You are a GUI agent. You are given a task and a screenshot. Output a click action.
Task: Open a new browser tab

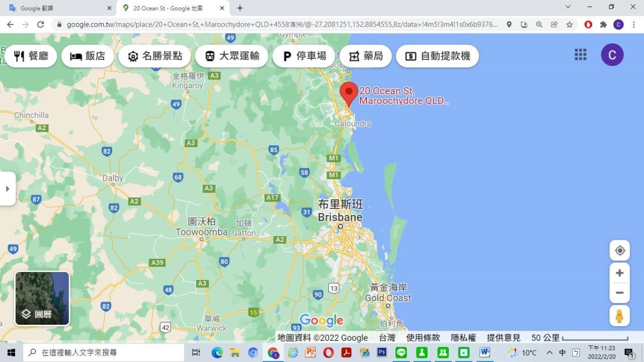240,8
